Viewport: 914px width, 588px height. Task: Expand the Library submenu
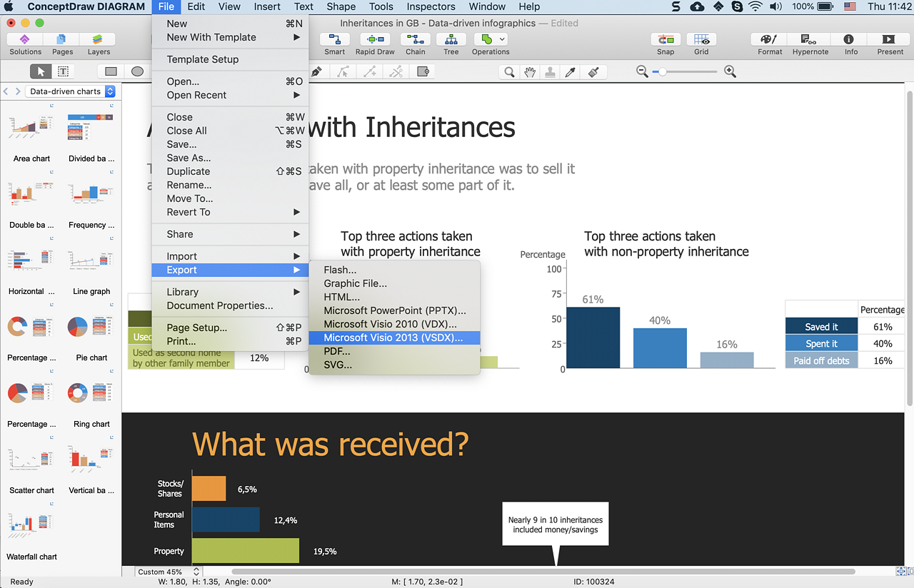click(x=230, y=292)
